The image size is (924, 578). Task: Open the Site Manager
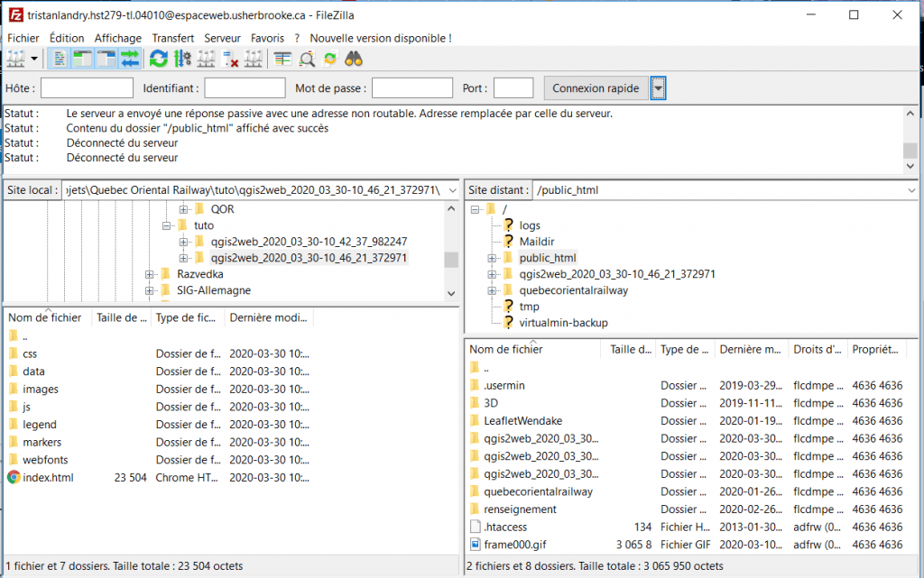click(16, 59)
